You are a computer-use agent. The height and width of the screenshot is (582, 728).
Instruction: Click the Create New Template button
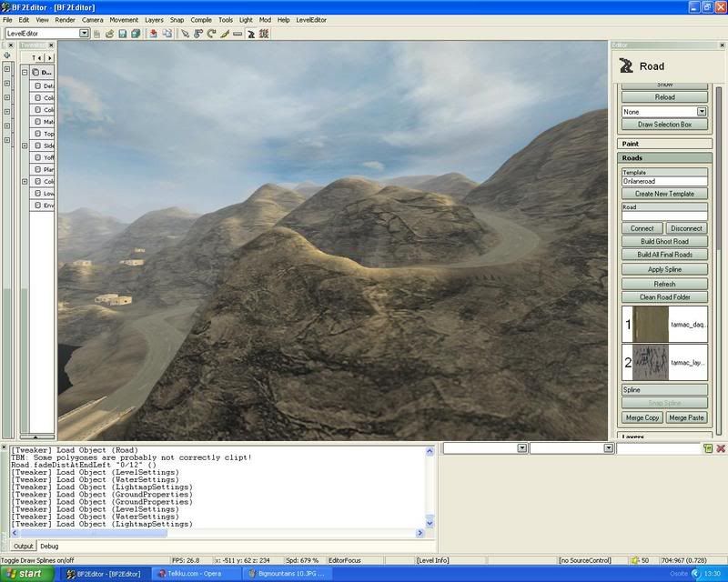(x=664, y=194)
